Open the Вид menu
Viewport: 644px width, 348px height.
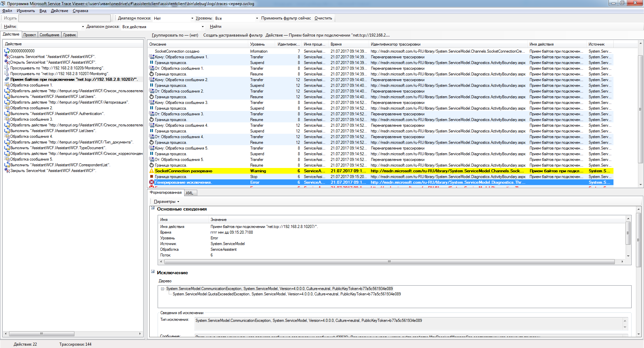click(x=43, y=11)
